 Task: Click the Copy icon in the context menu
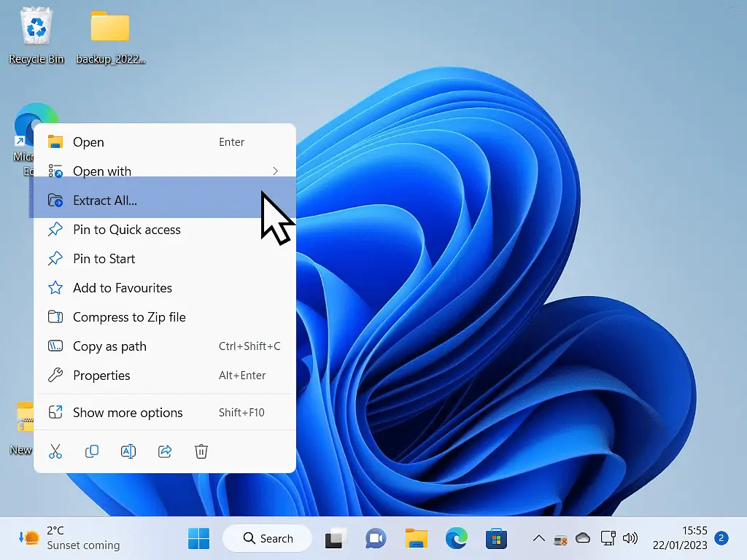92,451
